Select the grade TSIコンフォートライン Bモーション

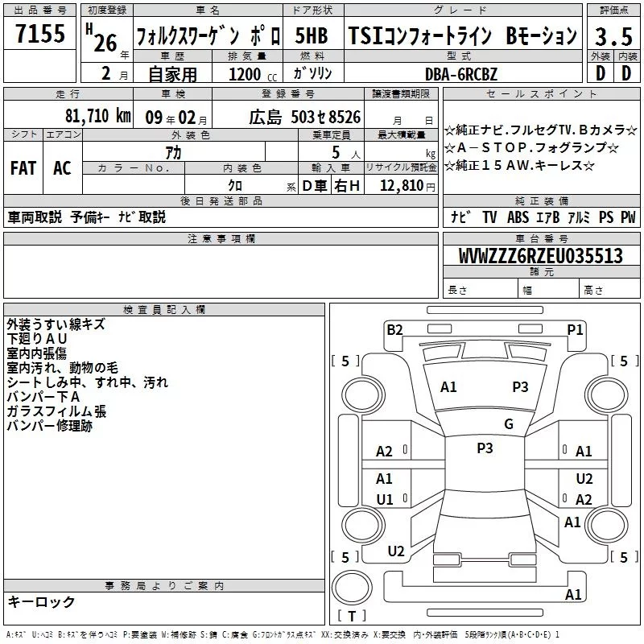pyautogui.click(x=463, y=35)
